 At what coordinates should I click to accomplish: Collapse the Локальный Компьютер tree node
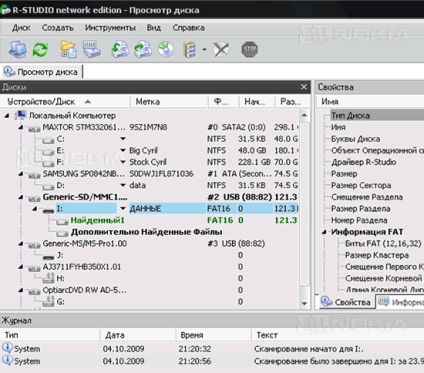tap(7, 116)
